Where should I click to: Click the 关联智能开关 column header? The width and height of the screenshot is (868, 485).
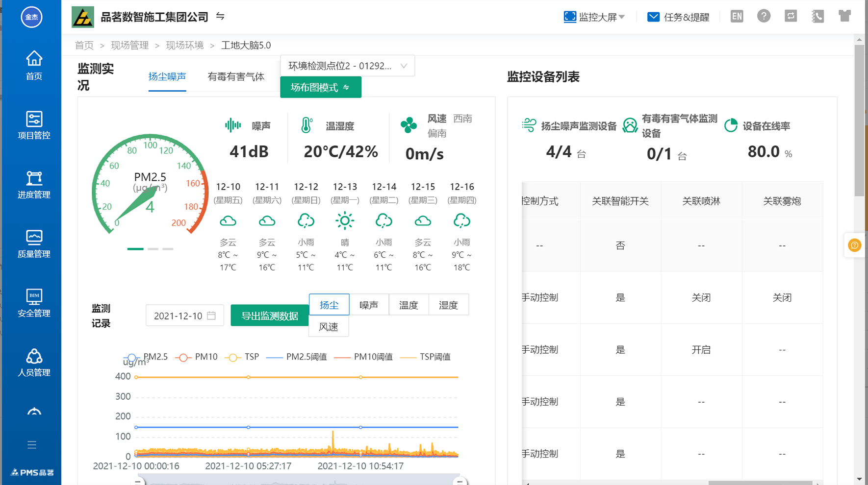[x=620, y=201]
